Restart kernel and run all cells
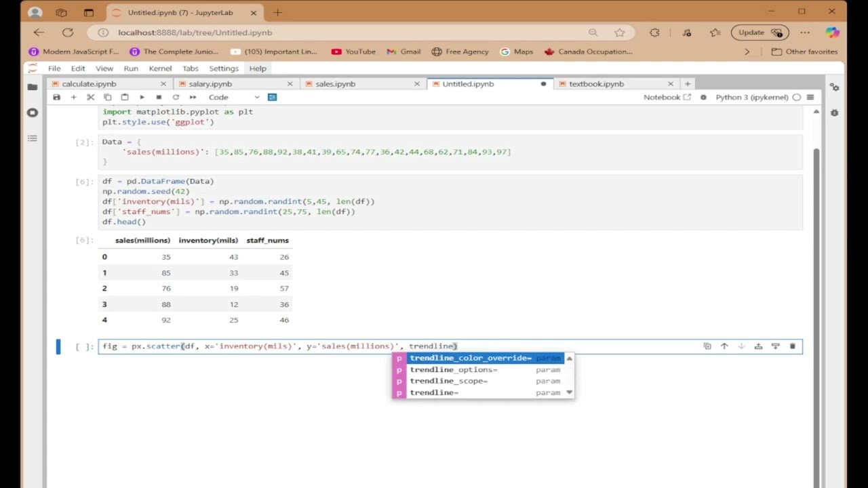 tap(193, 97)
